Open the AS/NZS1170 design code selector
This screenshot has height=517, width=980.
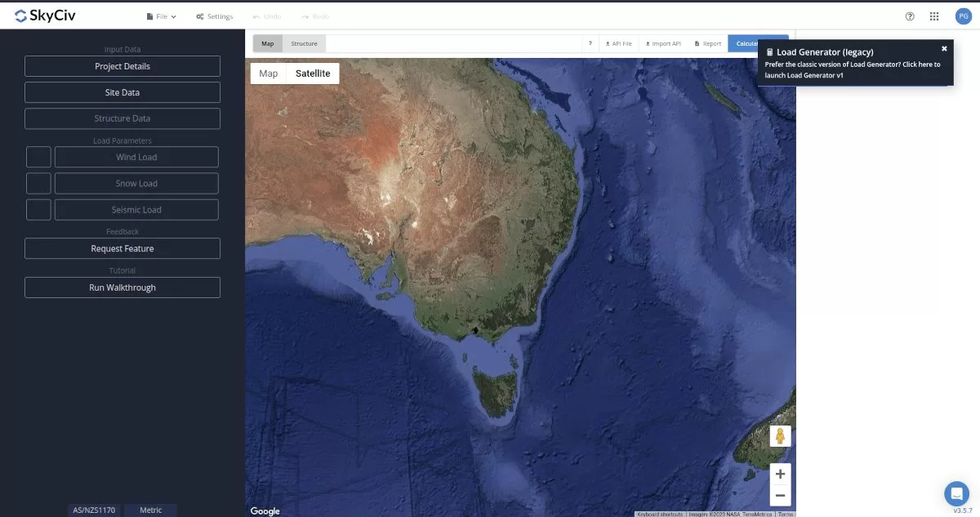click(x=94, y=510)
